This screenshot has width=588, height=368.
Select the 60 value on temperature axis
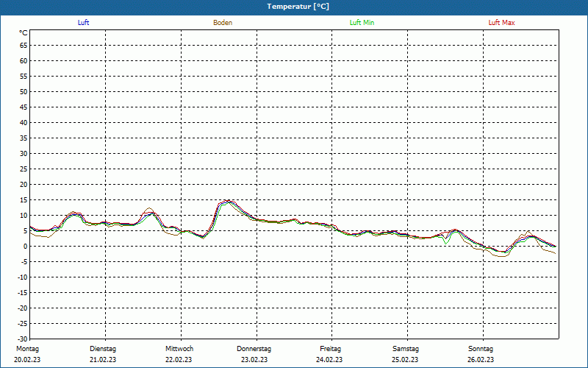(x=24, y=61)
